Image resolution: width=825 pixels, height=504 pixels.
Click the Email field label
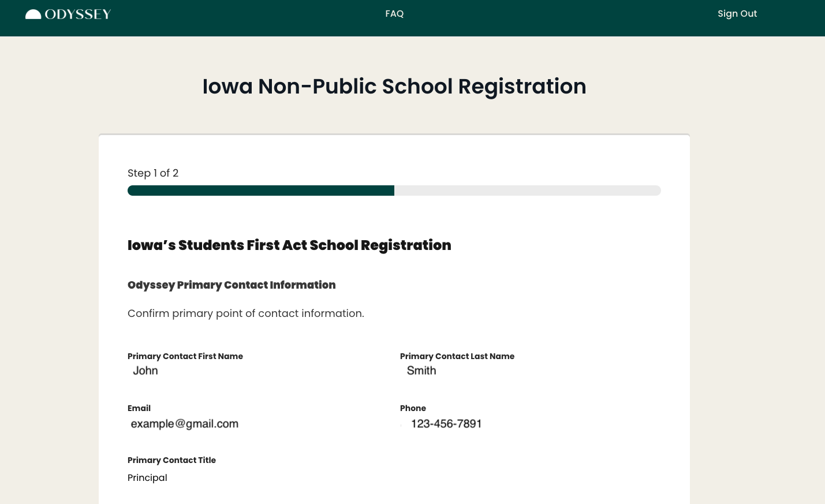pyautogui.click(x=139, y=408)
